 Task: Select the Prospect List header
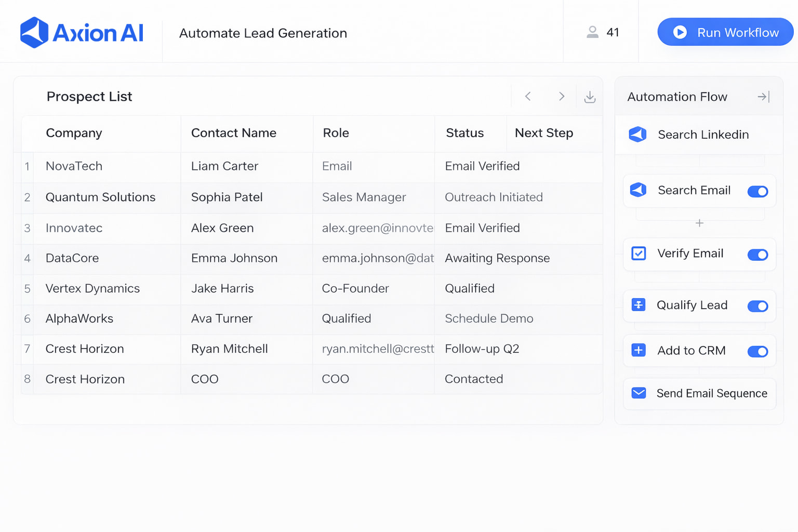click(89, 97)
